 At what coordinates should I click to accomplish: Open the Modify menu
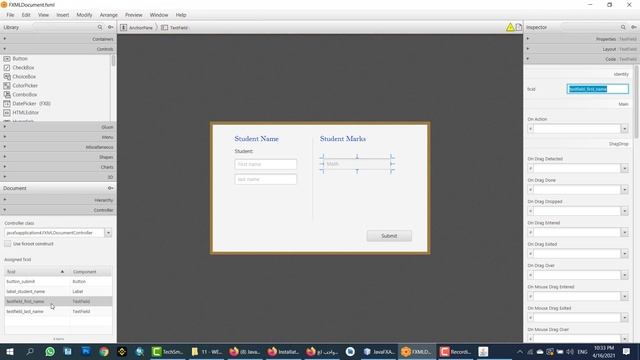(84, 15)
